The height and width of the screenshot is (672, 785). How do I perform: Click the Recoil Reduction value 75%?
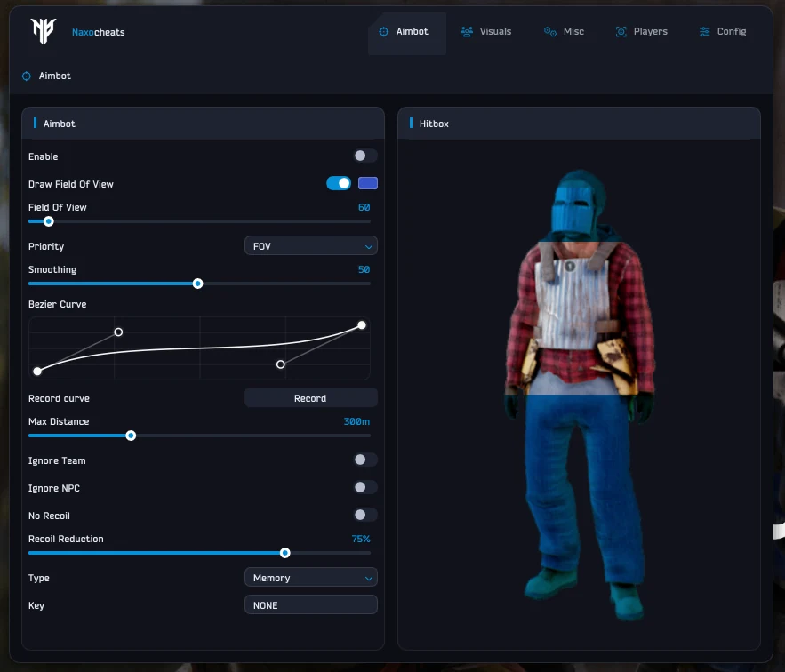360,539
